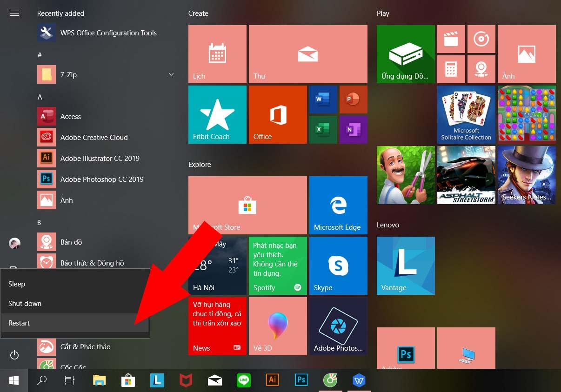
Task: Open the small Groove music disc tile
Action: pos(481,39)
